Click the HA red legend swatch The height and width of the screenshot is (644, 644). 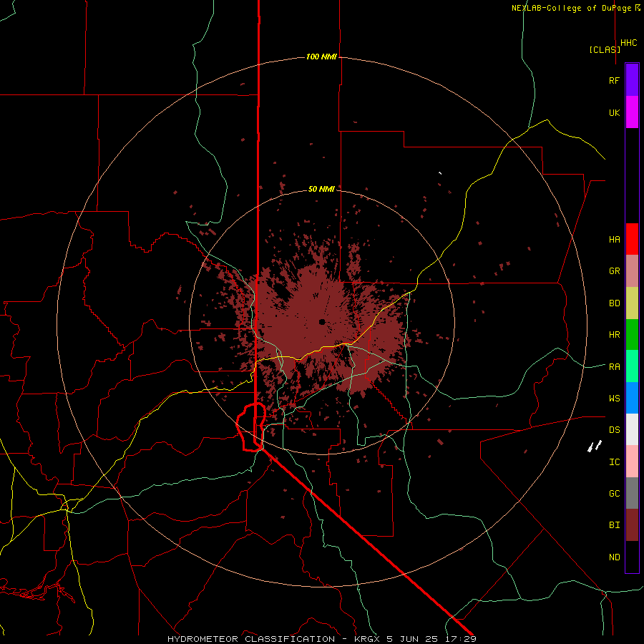[632, 239]
